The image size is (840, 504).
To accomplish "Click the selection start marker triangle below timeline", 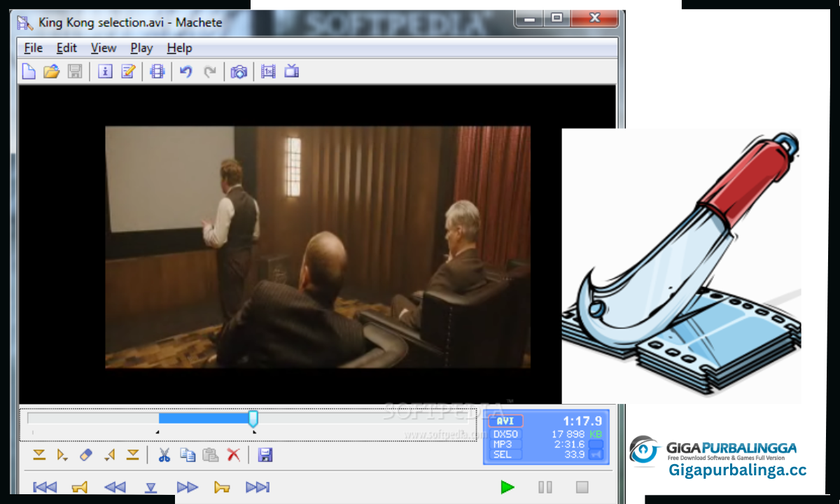I will click(157, 432).
